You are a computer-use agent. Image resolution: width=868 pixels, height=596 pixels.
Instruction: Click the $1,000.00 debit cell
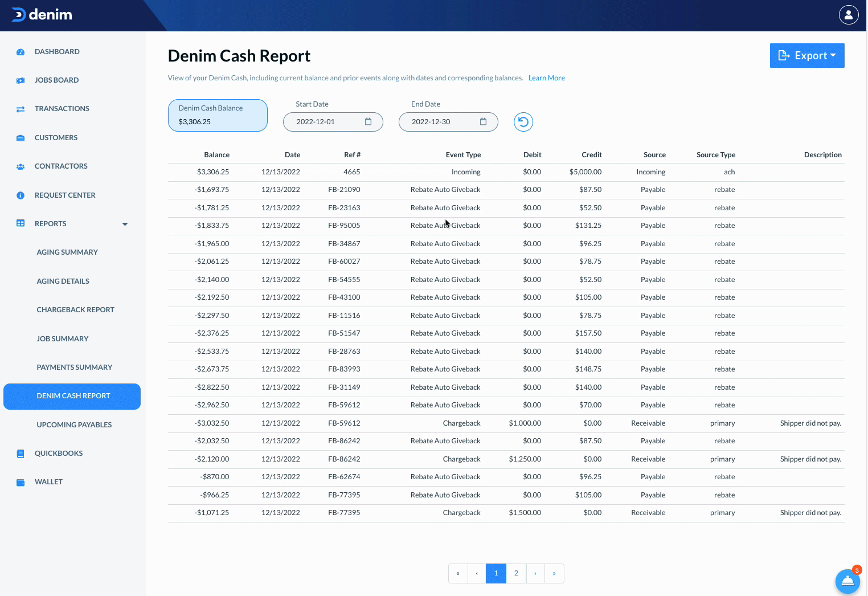(525, 423)
